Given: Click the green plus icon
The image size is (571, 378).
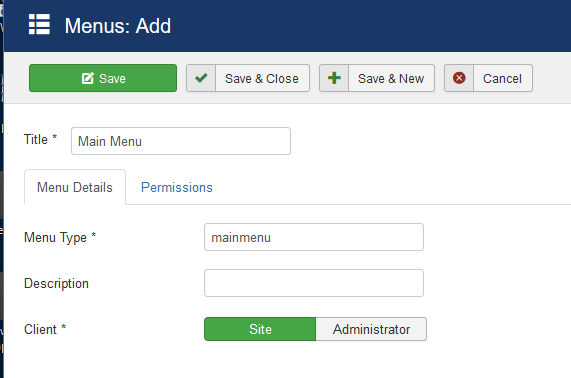Looking at the screenshot, I should click(334, 78).
